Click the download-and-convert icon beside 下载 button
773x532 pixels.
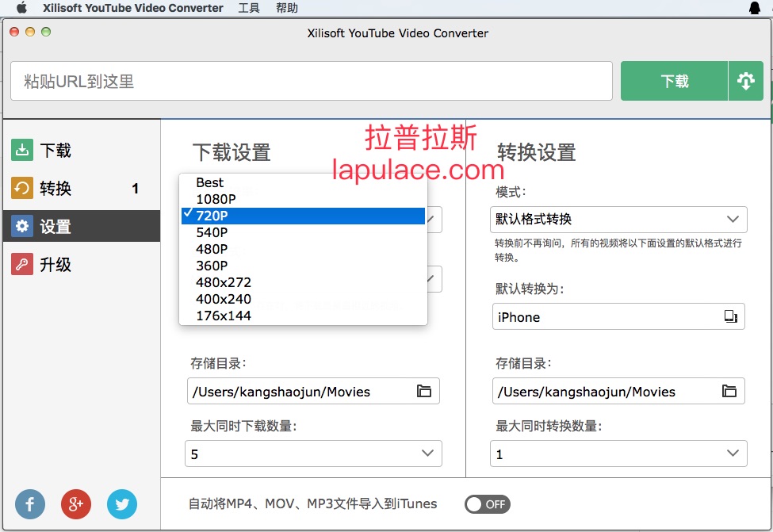[x=746, y=81]
